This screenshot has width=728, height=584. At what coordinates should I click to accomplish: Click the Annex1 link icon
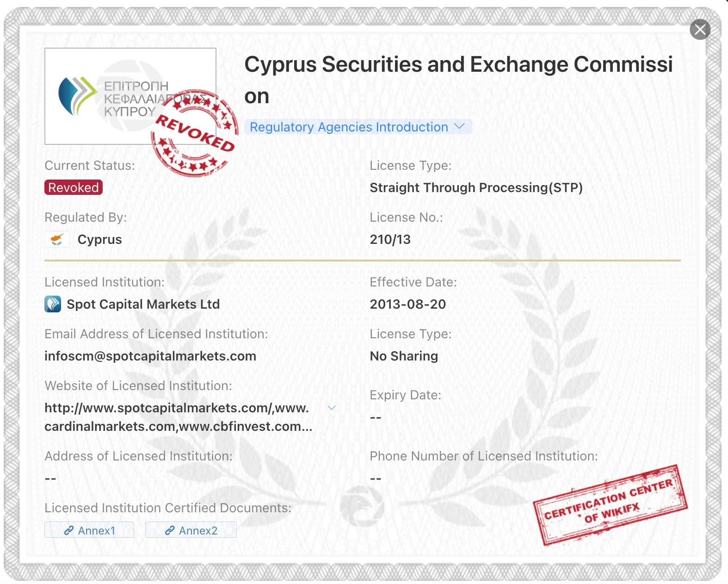pyautogui.click(x=69, y=530)
